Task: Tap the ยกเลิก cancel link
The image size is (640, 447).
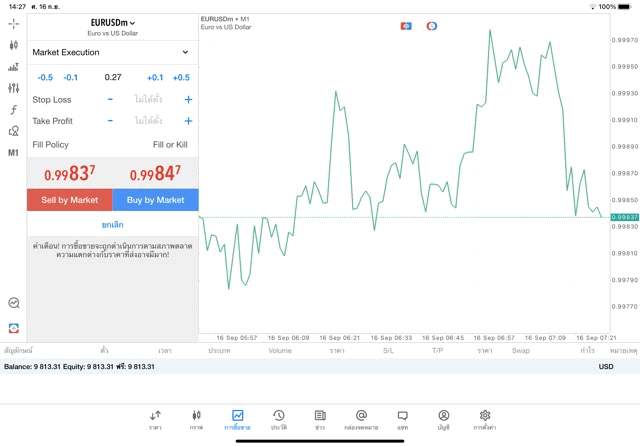Action: 113,225
